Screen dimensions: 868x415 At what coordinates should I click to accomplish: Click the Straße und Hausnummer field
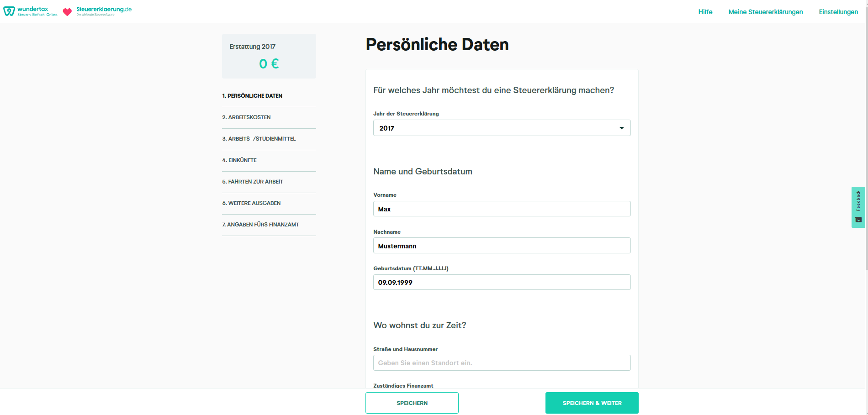[502, 362]
